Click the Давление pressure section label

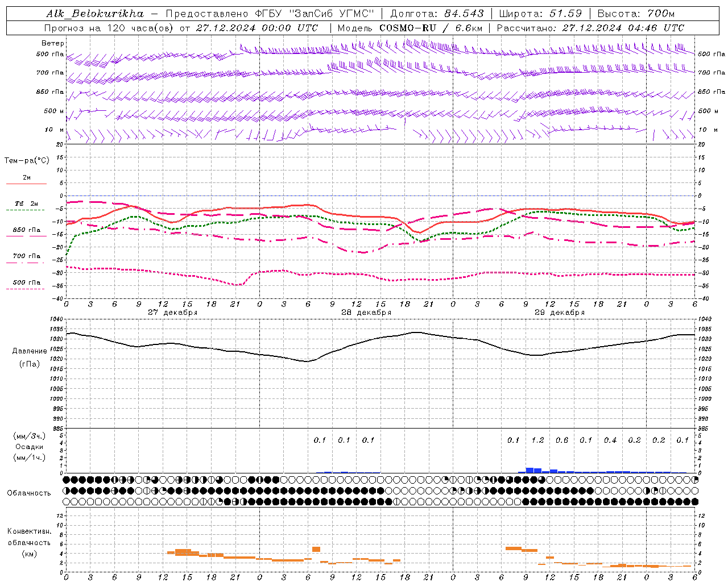pyautogui.click(x=30, y=351)
